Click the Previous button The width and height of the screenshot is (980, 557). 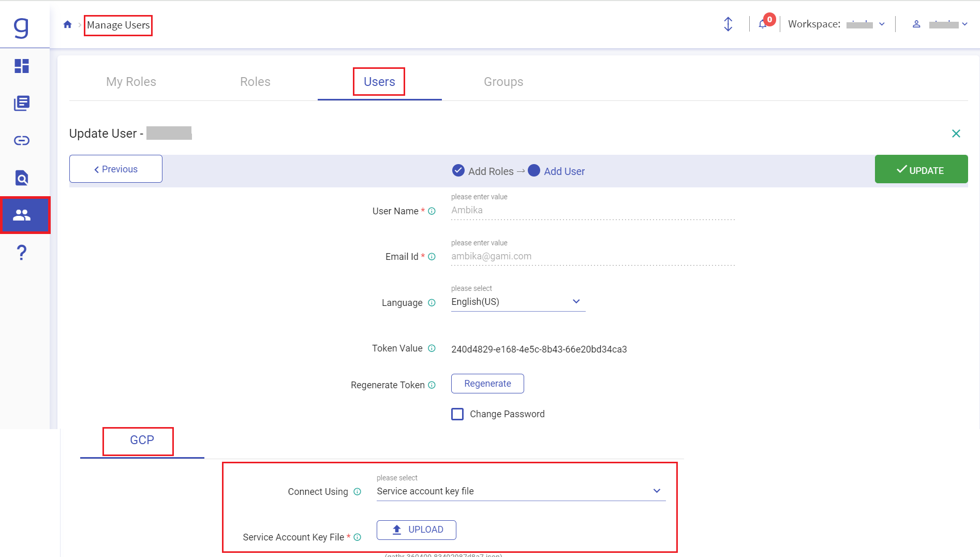click(116, 169)
